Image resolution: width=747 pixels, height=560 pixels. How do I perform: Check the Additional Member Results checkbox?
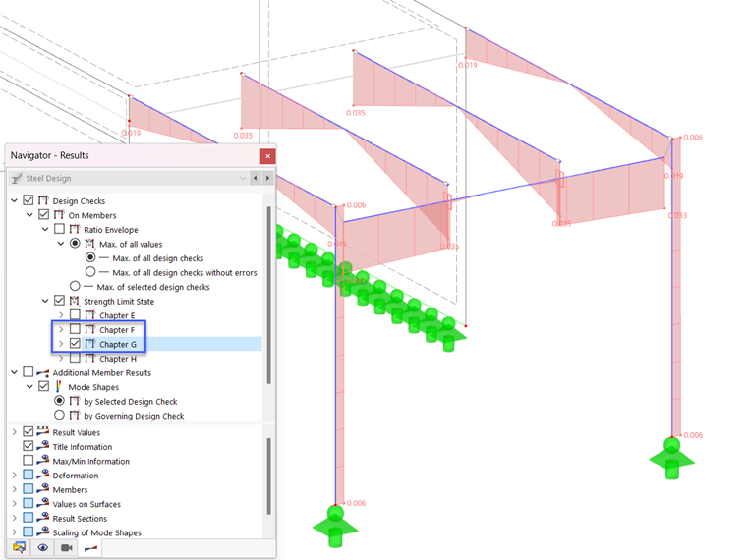(29, 372)
